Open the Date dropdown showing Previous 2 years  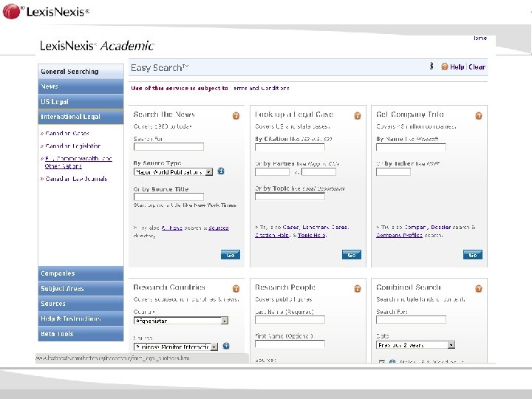point(415,345)
